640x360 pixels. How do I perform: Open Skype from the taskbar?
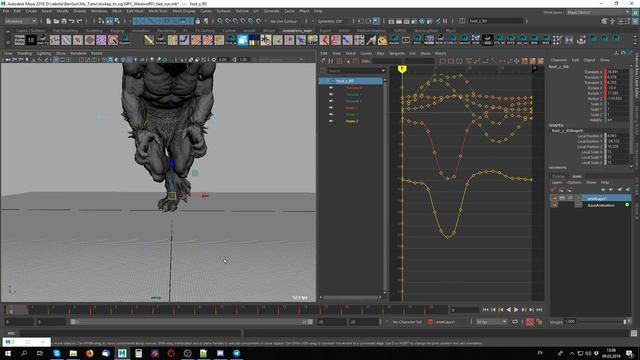click(x=57, y=353)
